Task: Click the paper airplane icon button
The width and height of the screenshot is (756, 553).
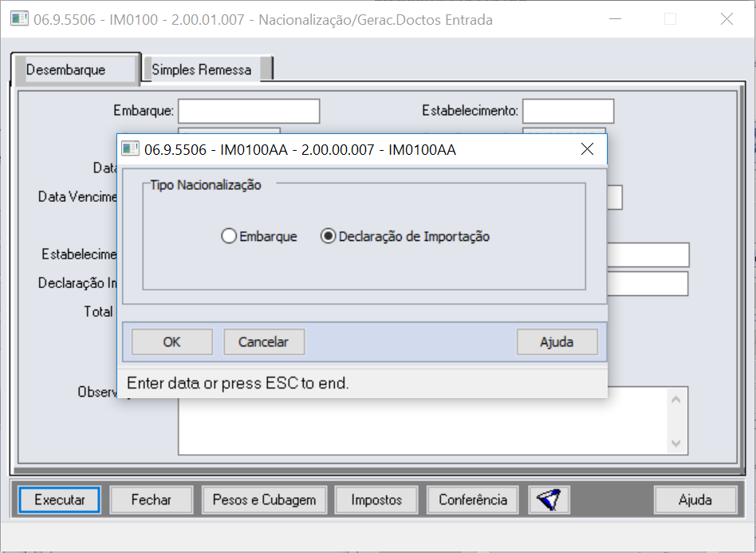Action: [549, 500]
